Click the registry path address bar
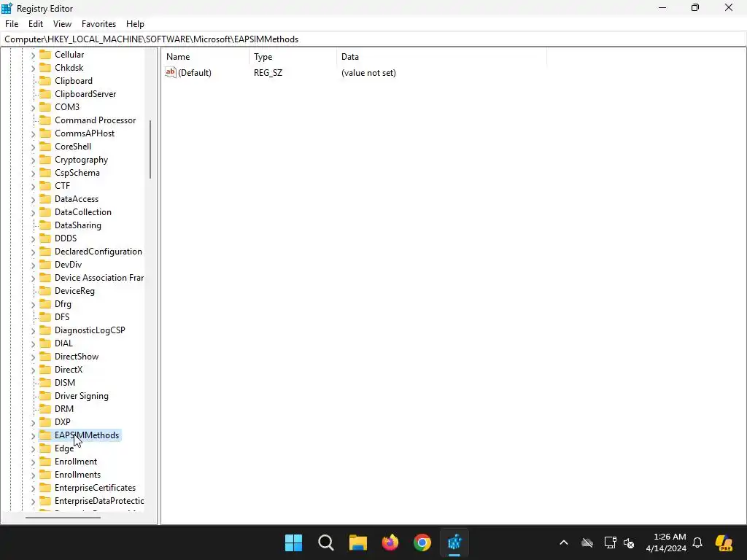 pos(373,39)
